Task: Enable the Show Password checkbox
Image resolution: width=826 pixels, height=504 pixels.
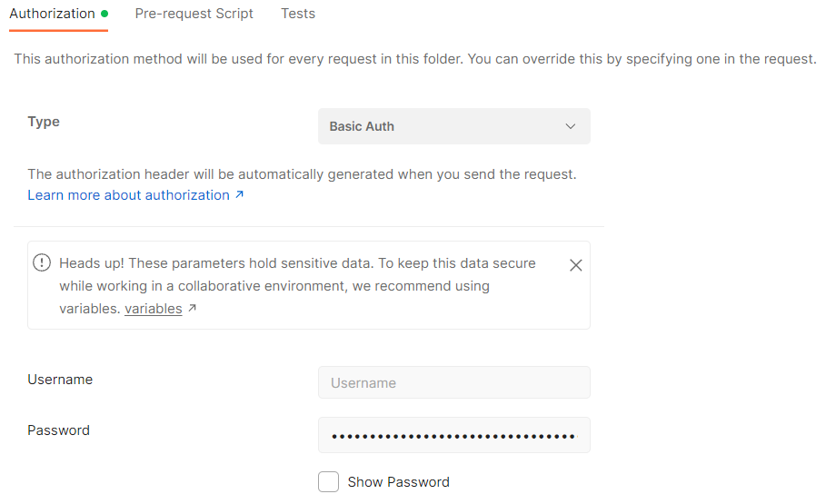Action: tap(328, 482)
